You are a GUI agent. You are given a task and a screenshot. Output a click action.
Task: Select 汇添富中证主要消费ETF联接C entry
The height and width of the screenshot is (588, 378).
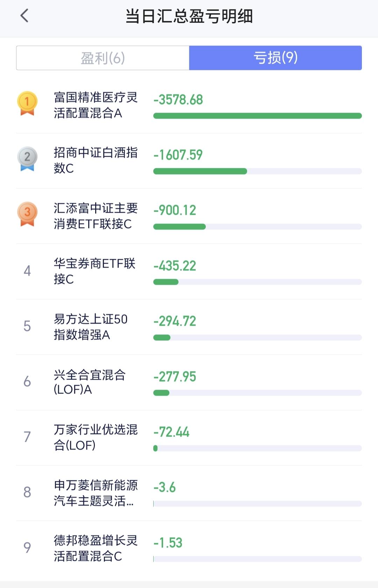(x=96, y=216)
